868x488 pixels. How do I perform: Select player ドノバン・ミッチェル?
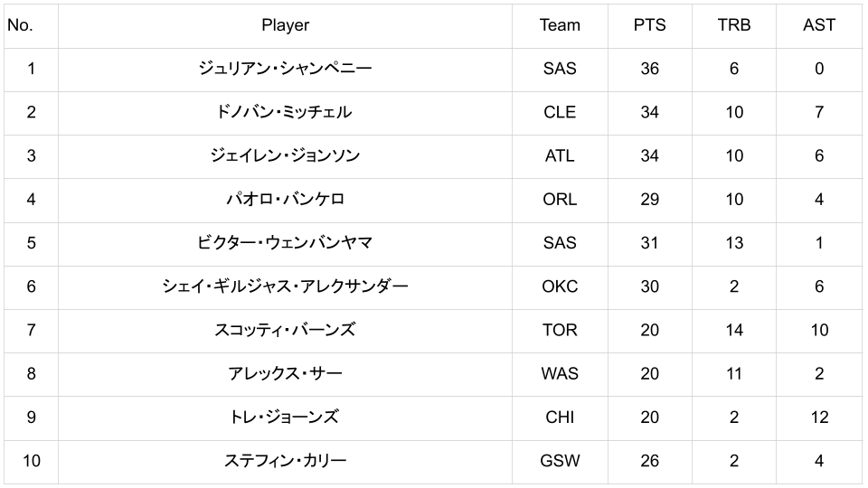point(285,112)
